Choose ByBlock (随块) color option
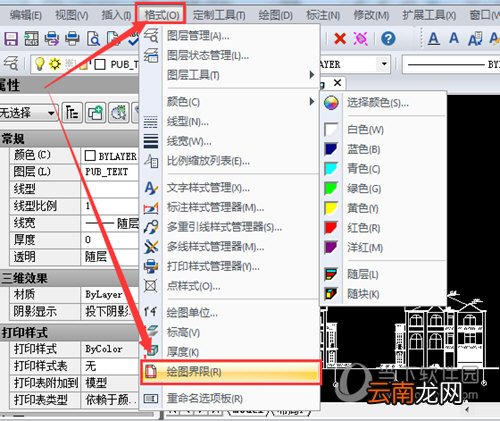The width and height of the screenshot is (500, 421). 383,294
